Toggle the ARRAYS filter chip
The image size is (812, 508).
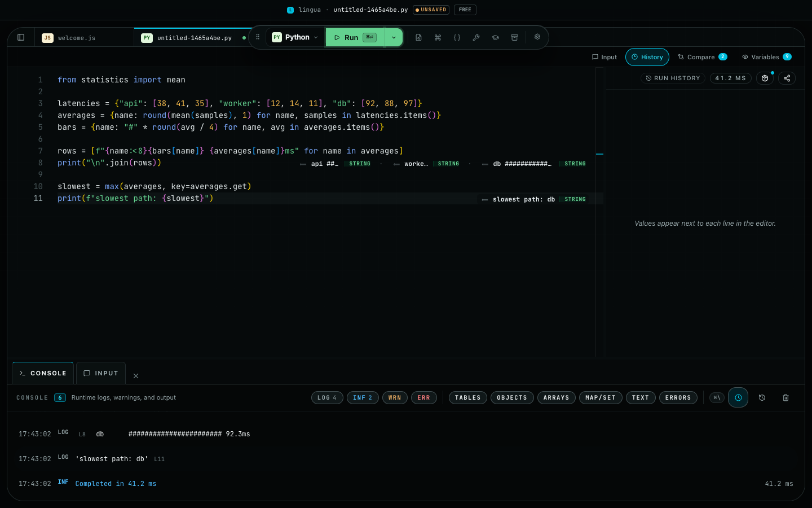tap(557, 397)
